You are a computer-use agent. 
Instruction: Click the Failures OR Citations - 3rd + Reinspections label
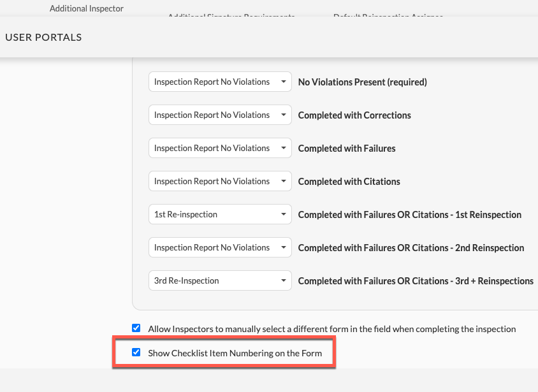click(416, 281)
